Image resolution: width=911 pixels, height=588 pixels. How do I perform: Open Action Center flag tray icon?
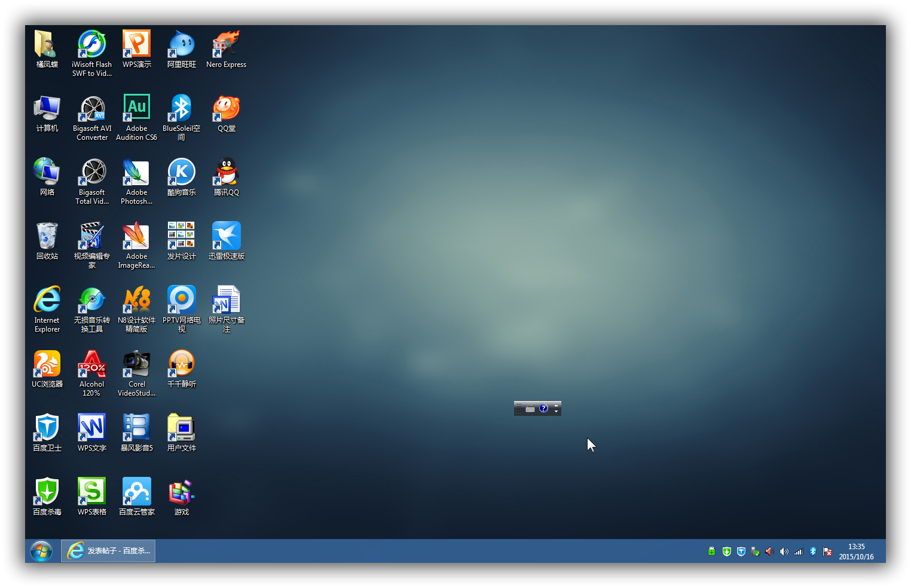click(827, 552)
